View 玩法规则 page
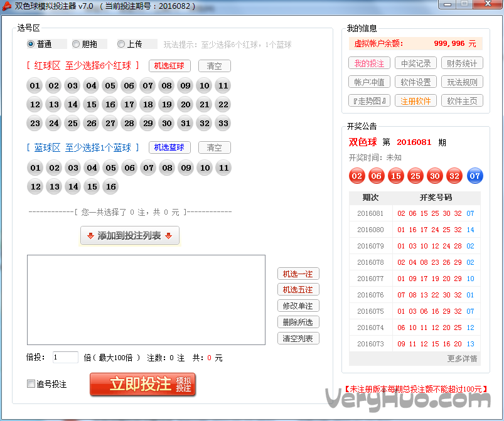 tap(462, 82)
